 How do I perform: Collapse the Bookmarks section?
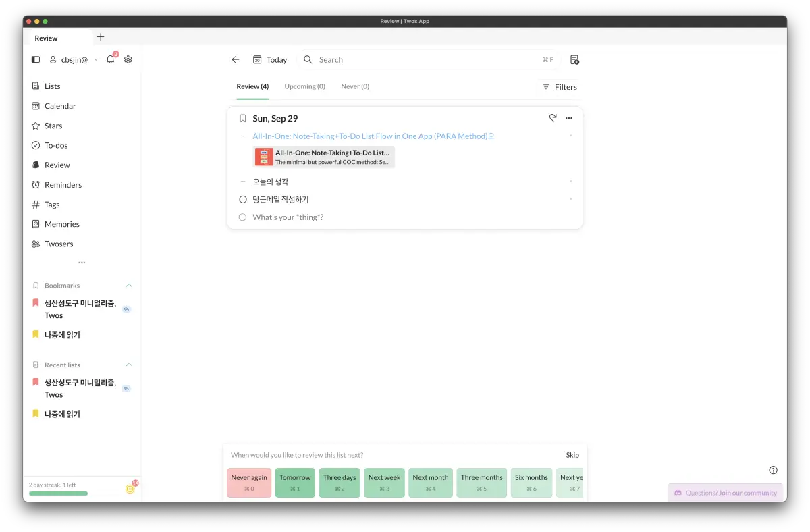click(x=129, y=286)
